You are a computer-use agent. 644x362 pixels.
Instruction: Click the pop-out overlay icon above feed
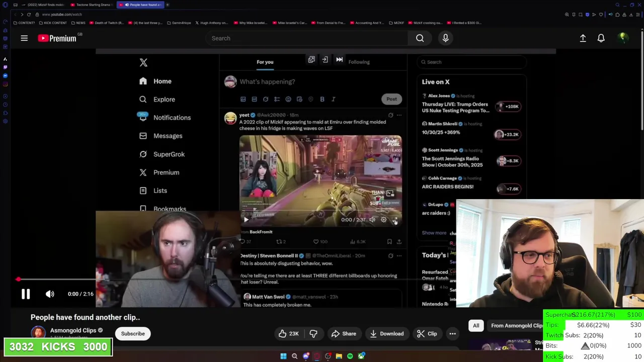[x=311, y=59]
